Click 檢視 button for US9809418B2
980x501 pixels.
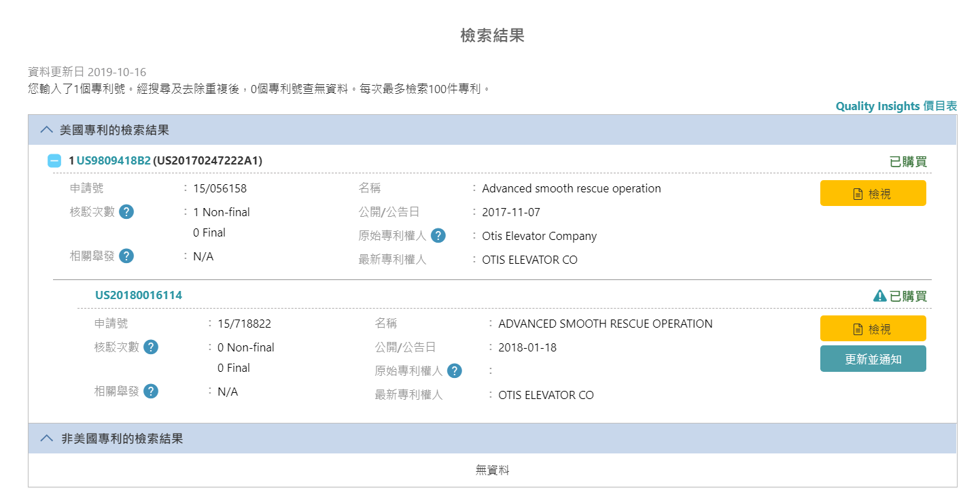point(873,193)
